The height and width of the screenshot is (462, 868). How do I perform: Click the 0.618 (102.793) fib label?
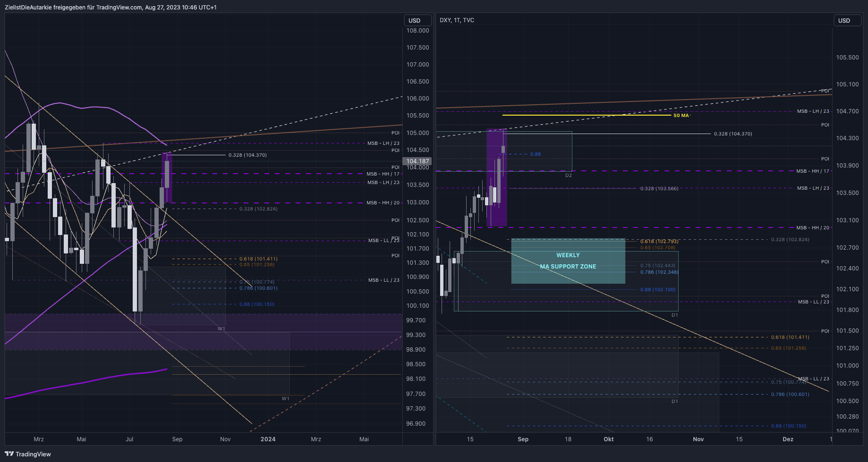tap(659, 242)
